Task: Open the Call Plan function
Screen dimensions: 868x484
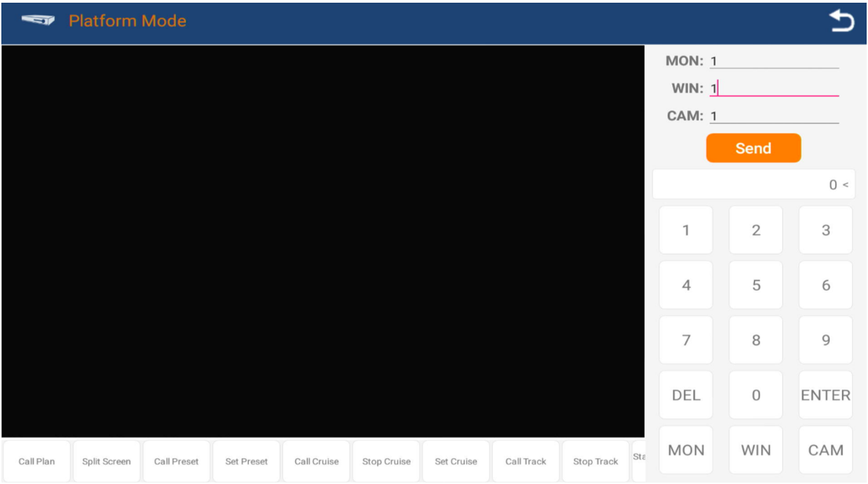Action: pyautogui.click(x=37, y=462)
